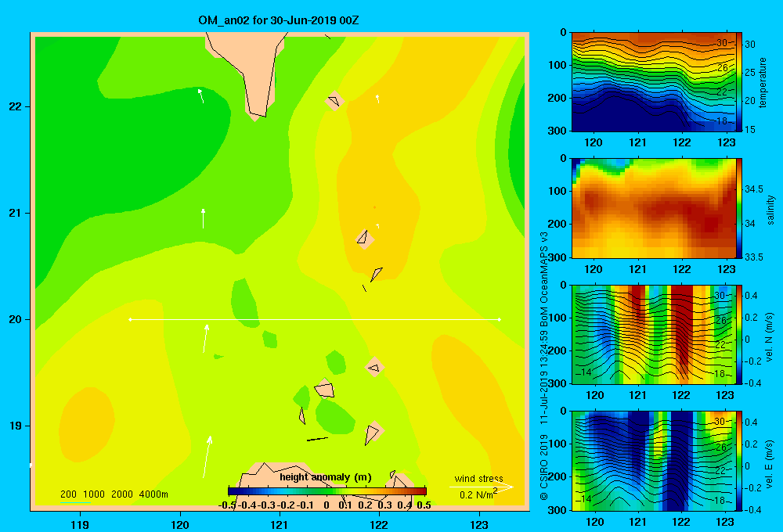Click the latitude '22' tick label on main map
This screenshot has height=532, width=783.
(16, 107)
